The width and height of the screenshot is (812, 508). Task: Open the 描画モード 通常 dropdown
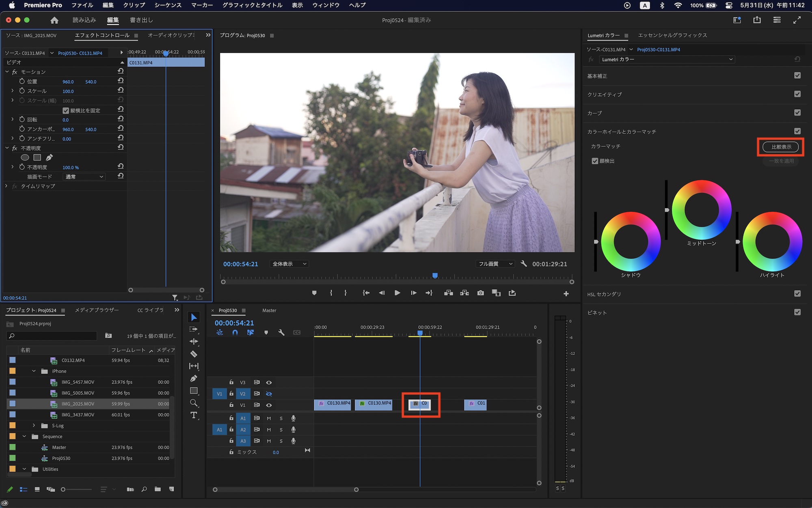84,177
